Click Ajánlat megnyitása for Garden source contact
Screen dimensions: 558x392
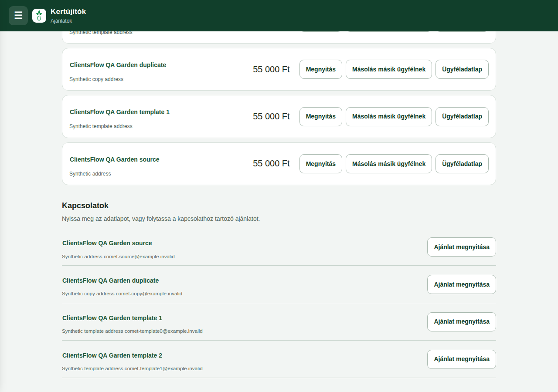[462, 247]
